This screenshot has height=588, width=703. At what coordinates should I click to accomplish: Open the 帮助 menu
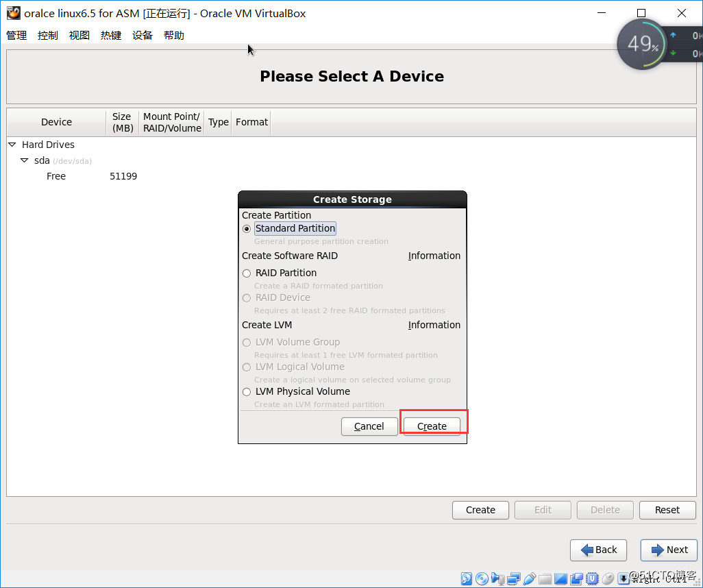[x=174, y=36]
